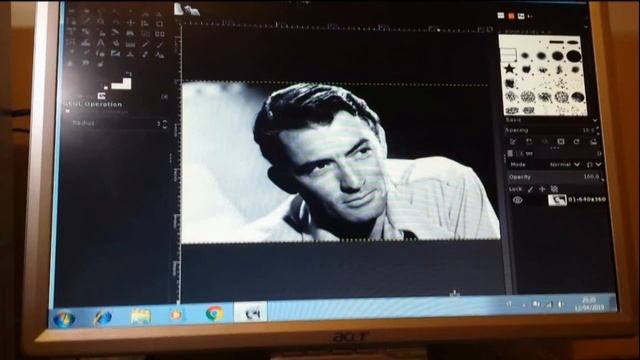Open Windows Explorer folder in taskbar

pos(141,316)
